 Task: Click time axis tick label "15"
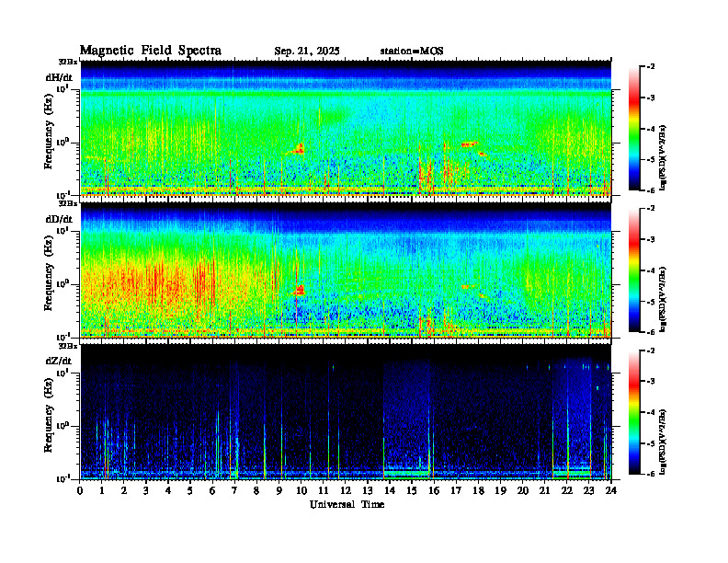tap(412, 490)
